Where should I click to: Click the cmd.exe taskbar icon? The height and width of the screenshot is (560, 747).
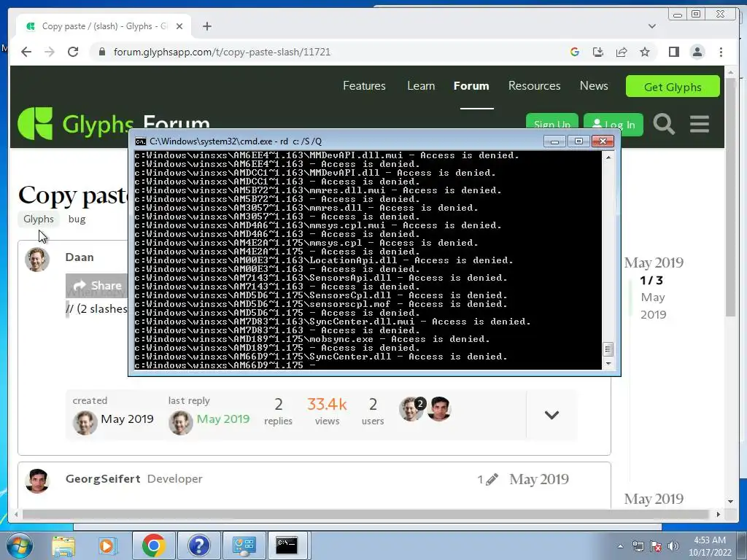(x=287, y=545)
